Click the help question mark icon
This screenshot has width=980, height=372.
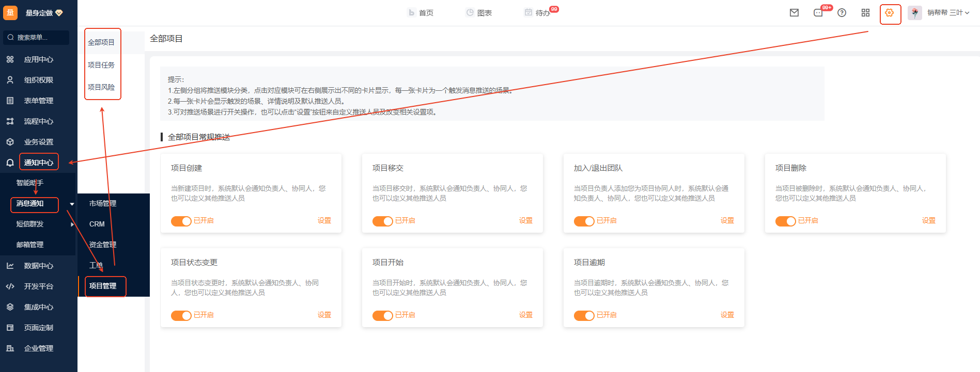tap(842, 13)
